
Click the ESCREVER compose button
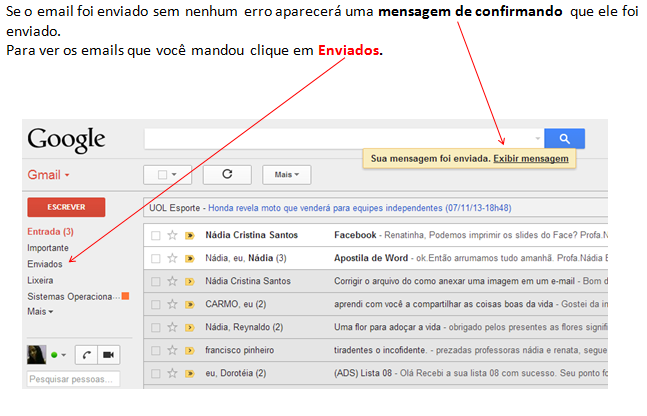[66, 207]
